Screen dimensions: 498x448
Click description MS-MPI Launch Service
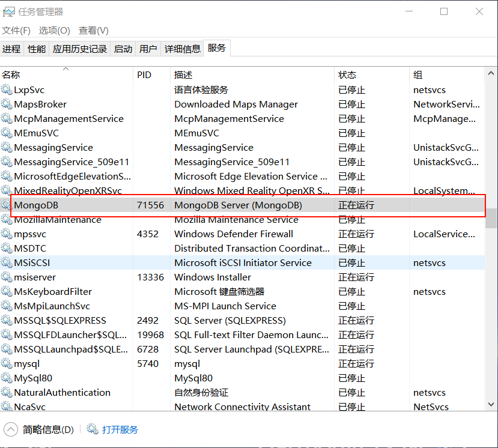pyautogui.click(x=225, y=306)
